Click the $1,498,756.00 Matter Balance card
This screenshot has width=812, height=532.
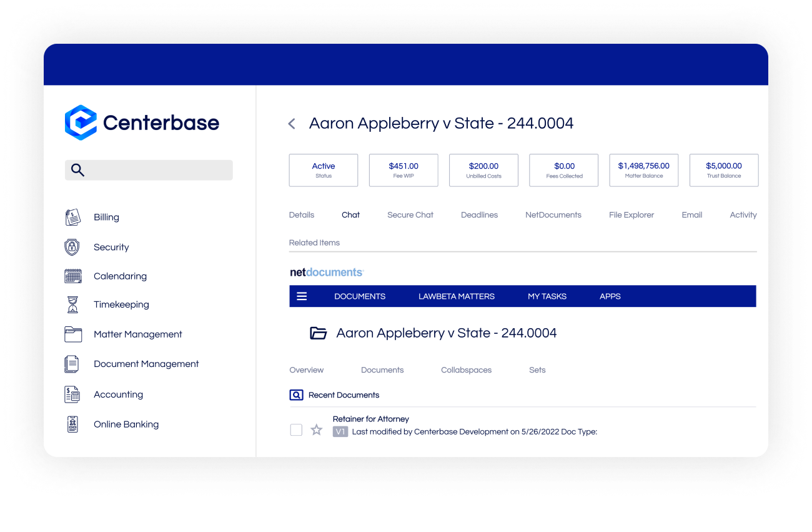click(x=644, y=170)
